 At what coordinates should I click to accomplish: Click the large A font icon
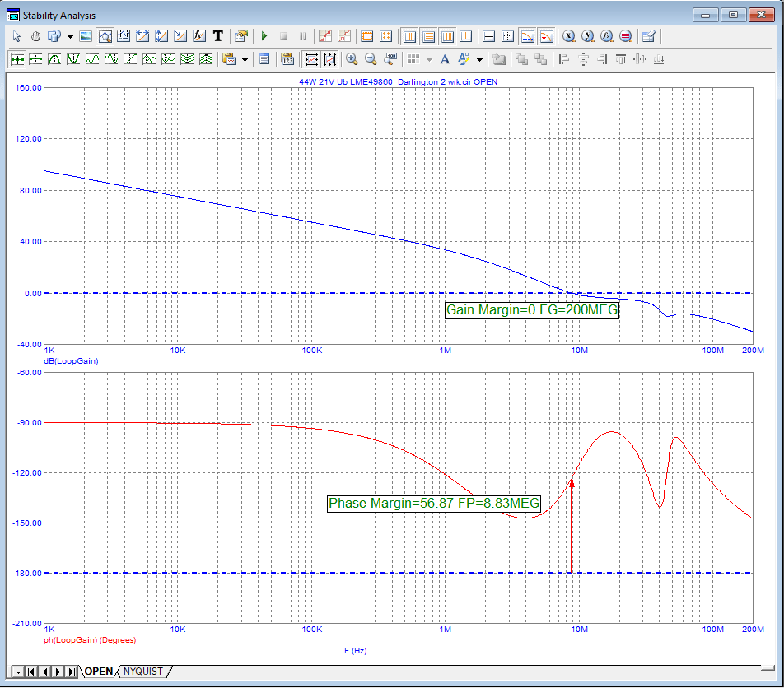coord(445,59)
